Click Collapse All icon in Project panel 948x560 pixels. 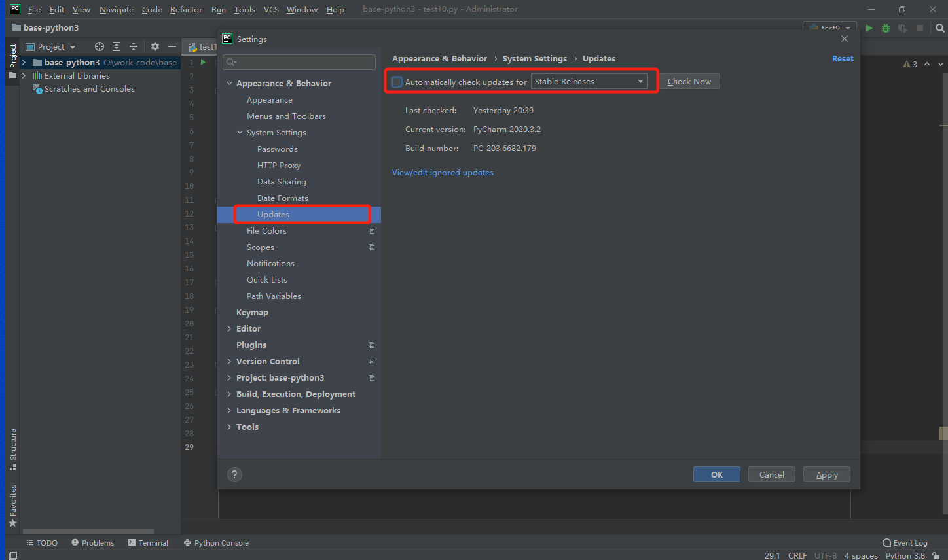(134, 46)
